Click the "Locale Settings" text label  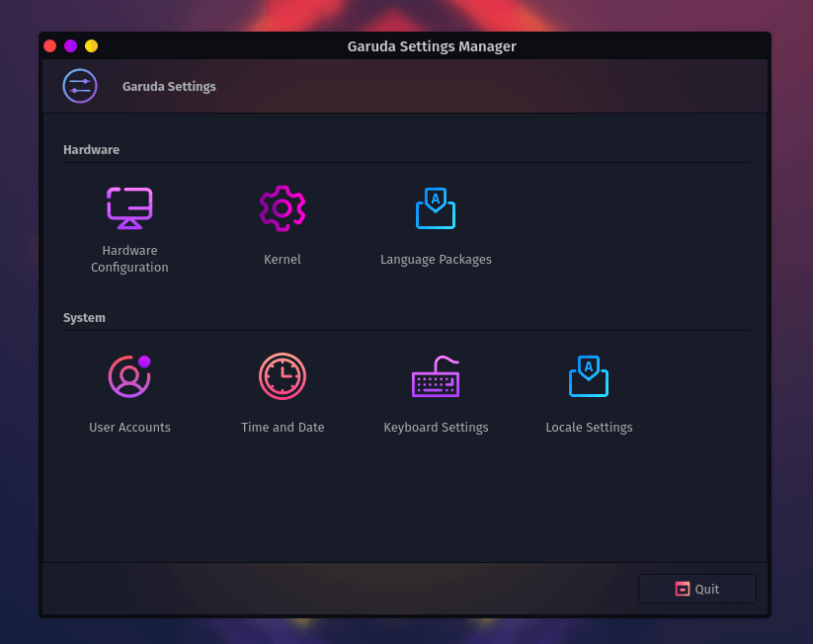pos(589,428)
